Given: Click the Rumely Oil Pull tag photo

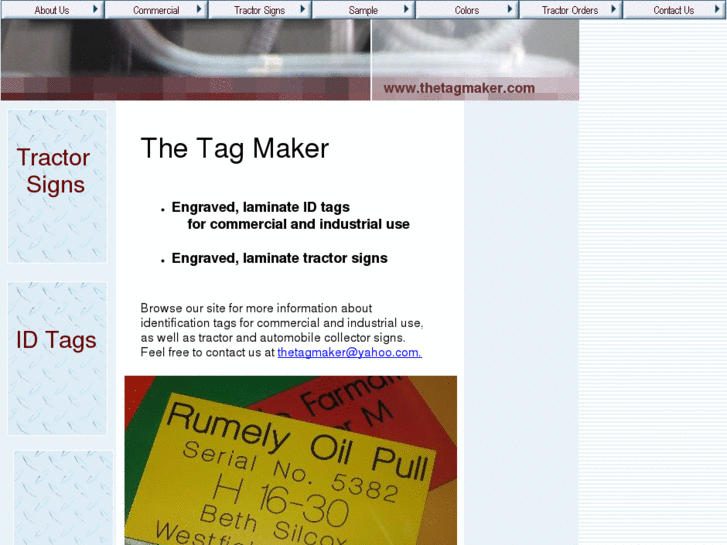Looking at the screenshot, I should [291, 460].
